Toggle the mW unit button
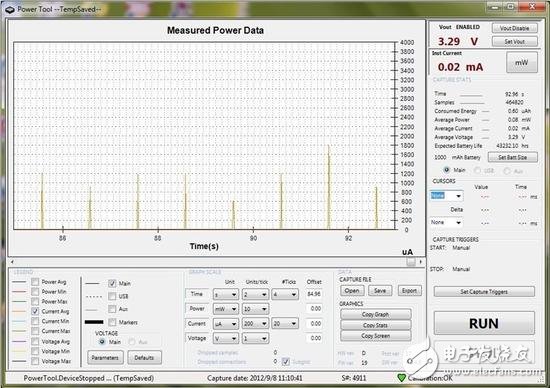 coord(522,62)
